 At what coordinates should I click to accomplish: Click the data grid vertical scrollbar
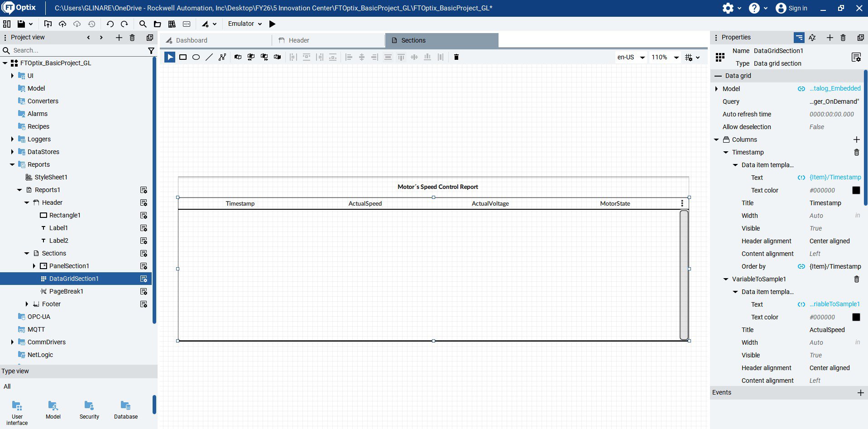click(684, 275)
